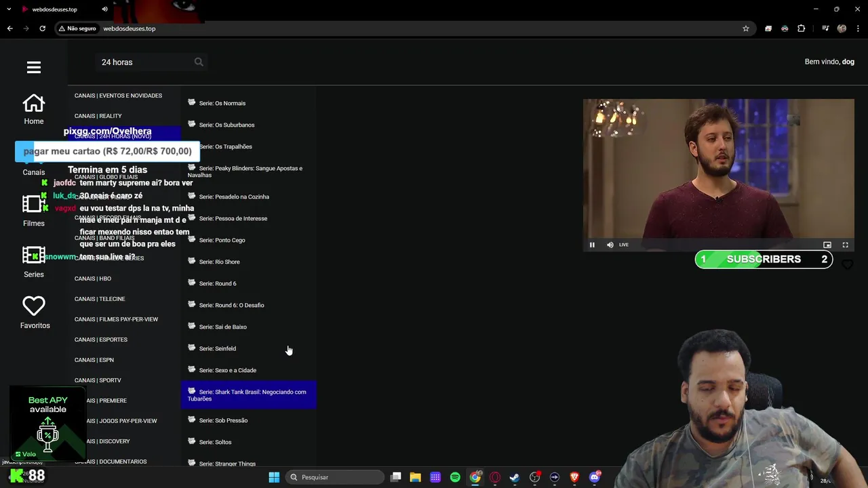Open Favoritos heart in sidebar
Image resolution: width=868 pixels, height=488 pixels.
click(x=35, y=313)
